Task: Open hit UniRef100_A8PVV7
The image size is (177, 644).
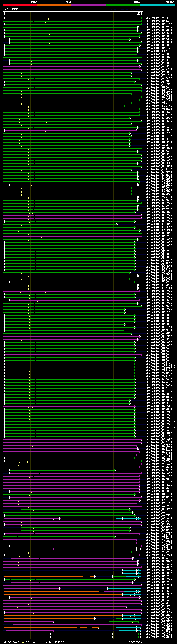Action: click(159, 24)
